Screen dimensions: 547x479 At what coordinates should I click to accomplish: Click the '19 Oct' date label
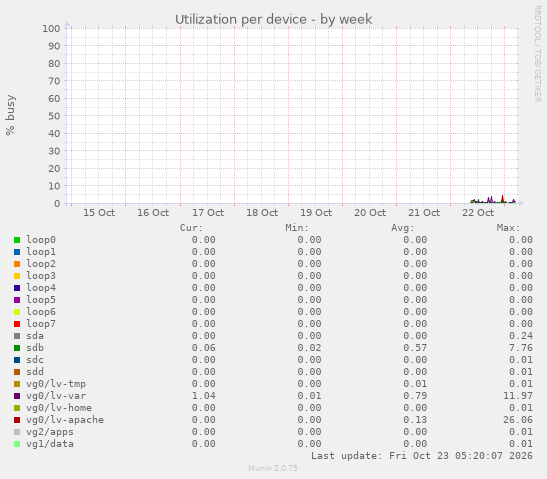tap(316, 212)
